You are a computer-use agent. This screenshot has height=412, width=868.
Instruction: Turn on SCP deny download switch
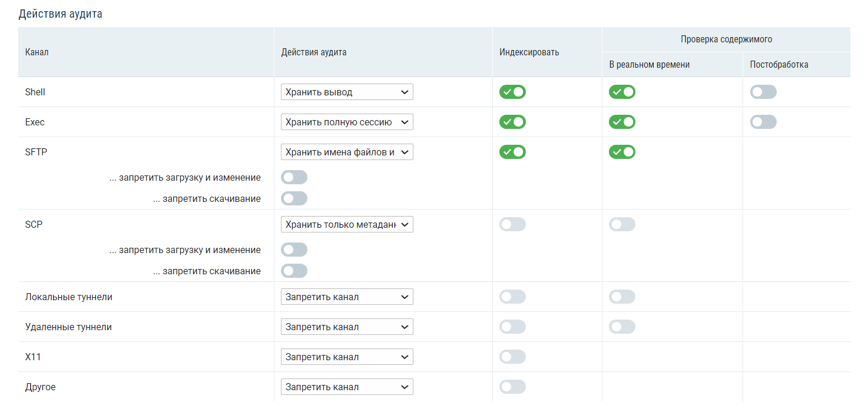[x=294, y=271]
